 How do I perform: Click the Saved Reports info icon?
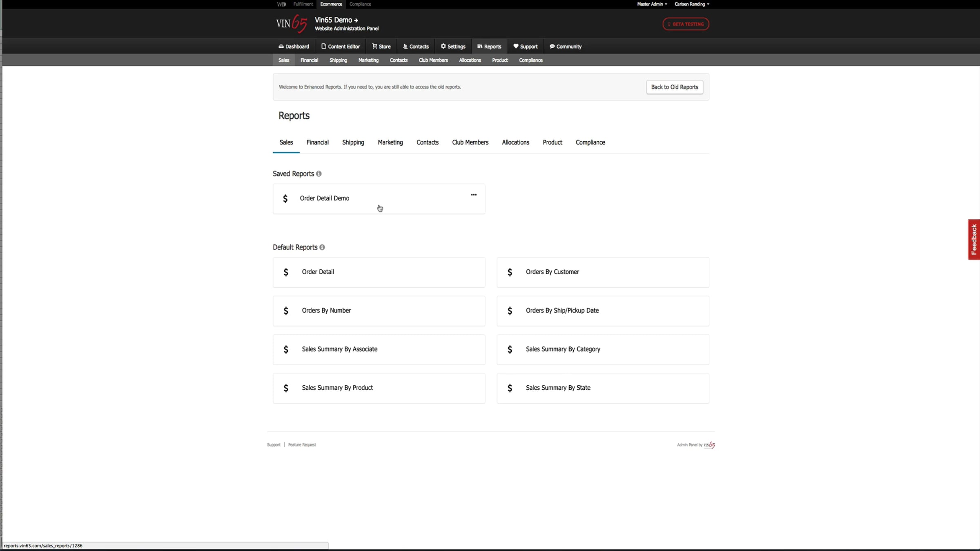[319, 174]
